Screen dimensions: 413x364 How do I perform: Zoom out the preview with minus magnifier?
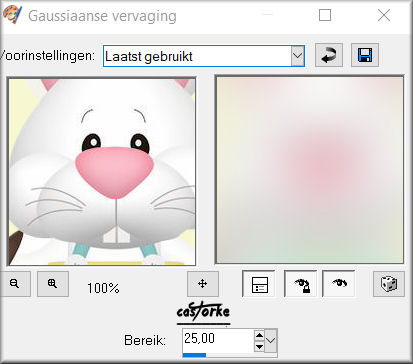click(15, 284)
